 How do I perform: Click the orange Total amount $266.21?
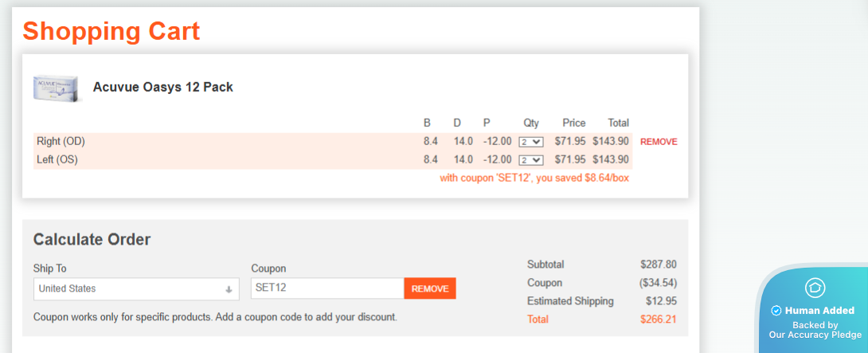click(x=658, y=320)
